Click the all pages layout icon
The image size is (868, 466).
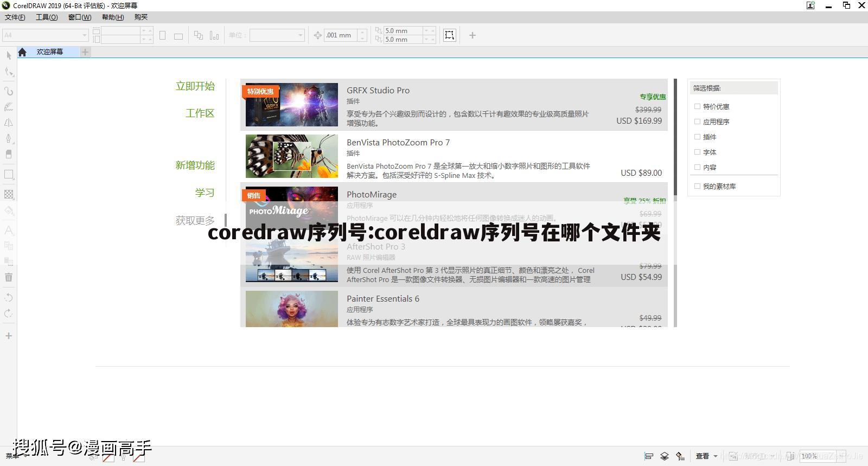[x=199, y=35]
